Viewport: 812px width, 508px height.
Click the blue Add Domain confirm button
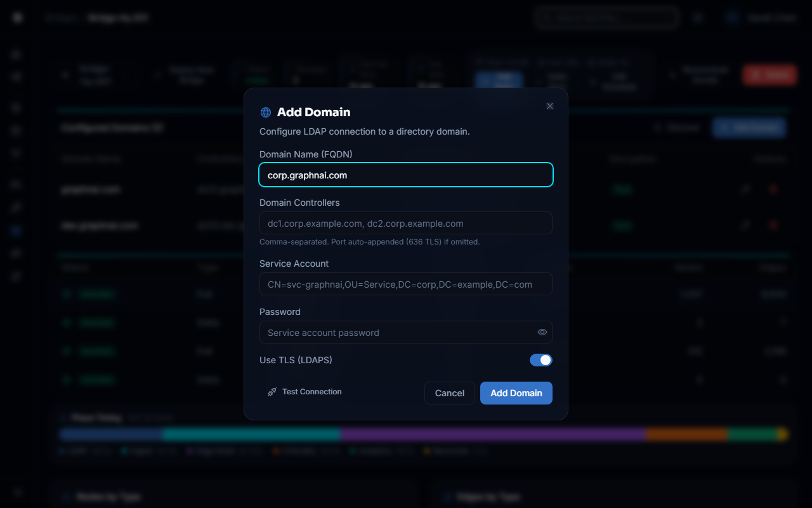point(516,393)
